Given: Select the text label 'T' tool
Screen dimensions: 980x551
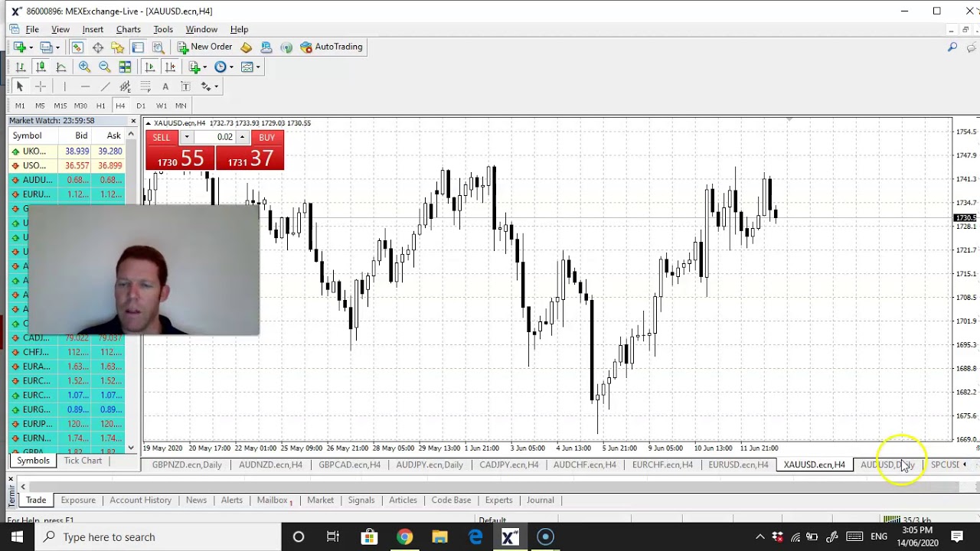Looking at the screenshot, I should pos(185,86).
